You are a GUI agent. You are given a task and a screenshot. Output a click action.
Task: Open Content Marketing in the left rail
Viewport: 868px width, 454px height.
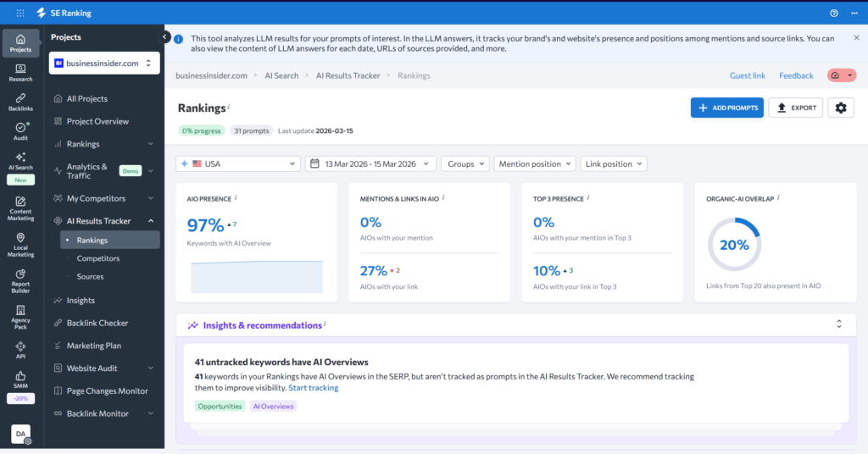[x=20, y=208]
